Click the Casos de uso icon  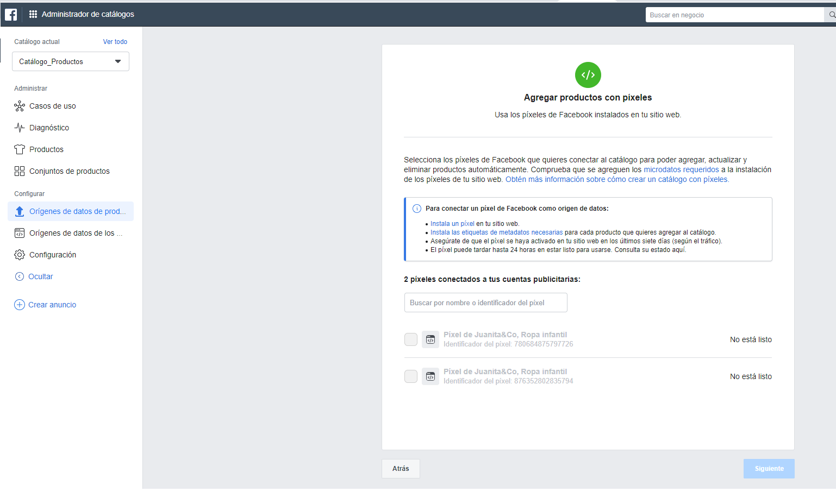pyautogui.click(x=20, y=106)
